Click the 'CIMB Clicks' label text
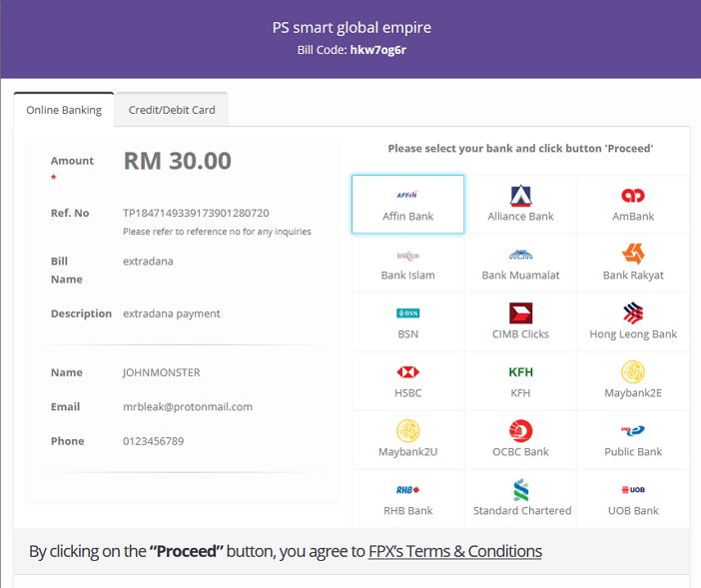This screenshot has height=588, width=701. 520,334
